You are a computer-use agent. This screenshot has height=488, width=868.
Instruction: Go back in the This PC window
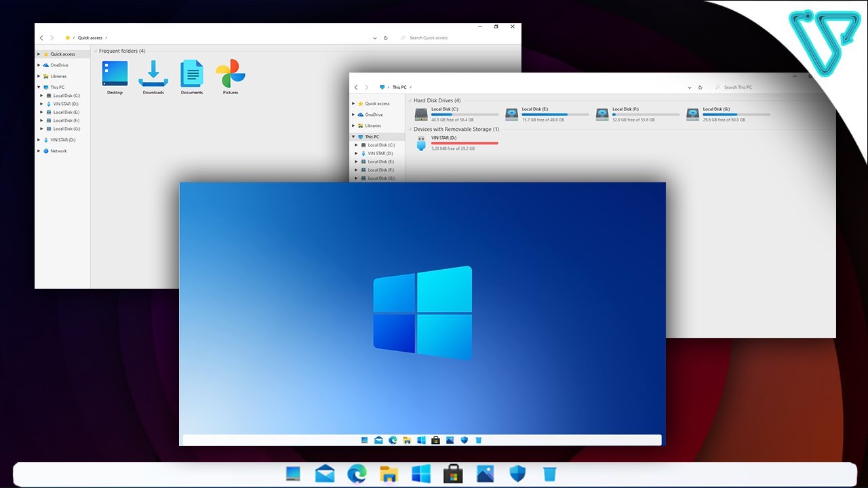pos(357,87)
